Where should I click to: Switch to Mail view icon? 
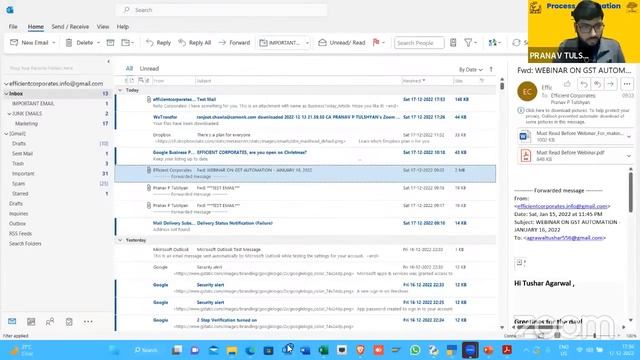click(12, 322)
